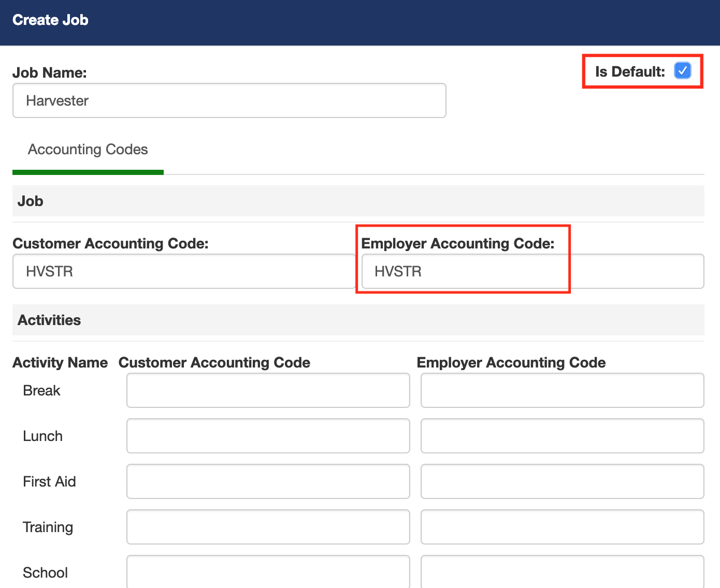The width and height of the screenshot is (720, 588).
Task: Focus the Job's Customer Accounting Code field
Action: (183, 271)
